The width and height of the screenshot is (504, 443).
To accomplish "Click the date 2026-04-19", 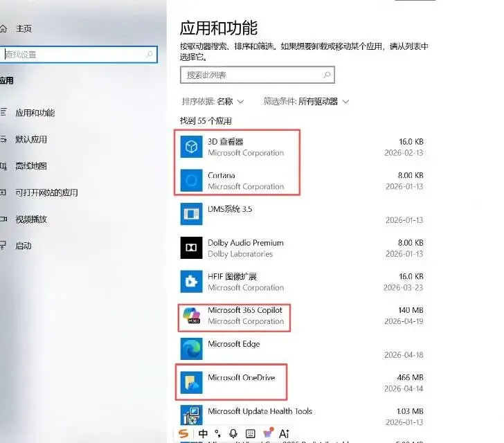I will pyautogui.click(x=404, y=321).
